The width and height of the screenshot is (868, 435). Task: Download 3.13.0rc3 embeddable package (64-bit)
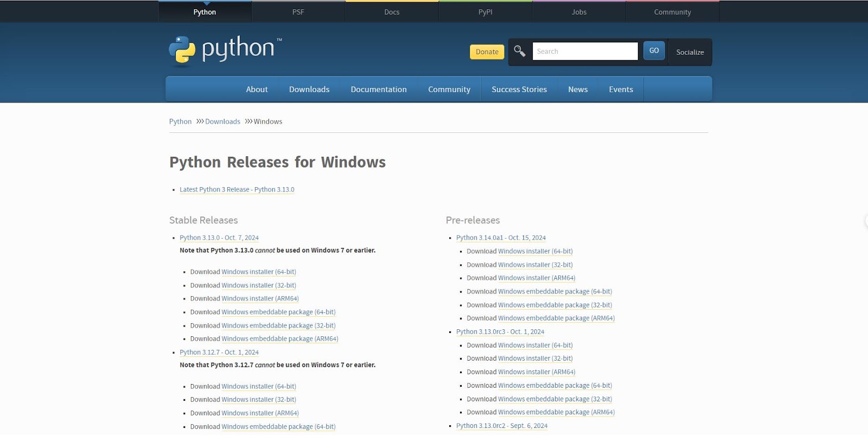pyautogui.click(x=555, y=386)
